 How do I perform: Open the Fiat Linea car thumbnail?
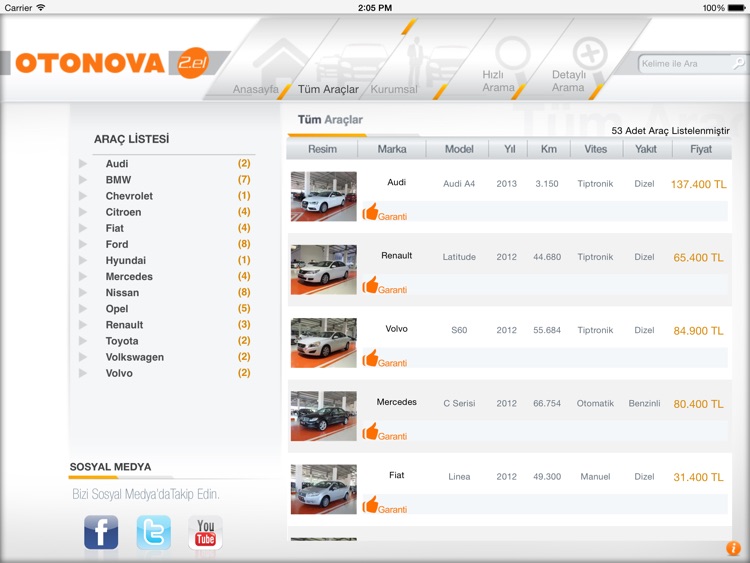324,489
